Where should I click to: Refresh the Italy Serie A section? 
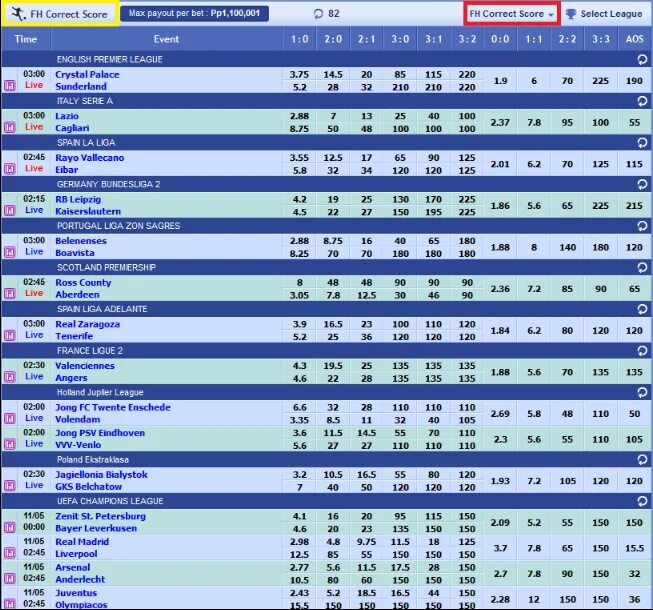pyautogui.click(x=642, y=101)
